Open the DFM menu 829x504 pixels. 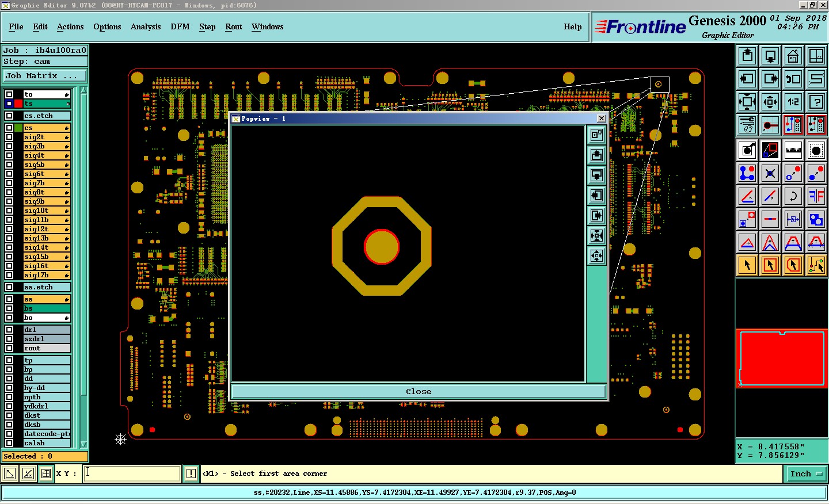pos(180,26)
